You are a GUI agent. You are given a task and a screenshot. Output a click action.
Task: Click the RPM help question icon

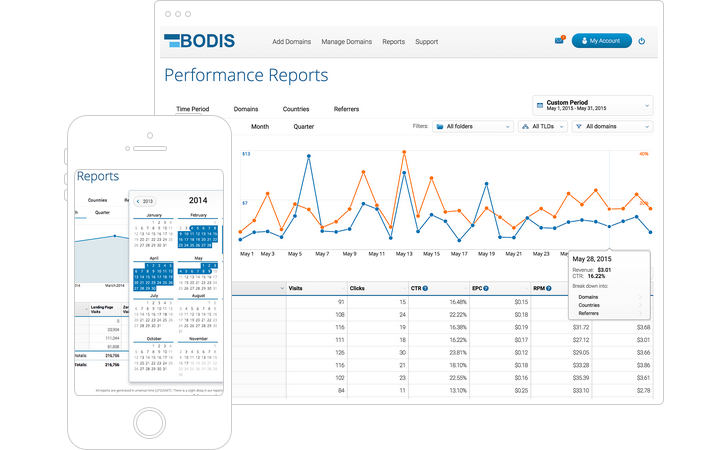[x=549, y=288]
